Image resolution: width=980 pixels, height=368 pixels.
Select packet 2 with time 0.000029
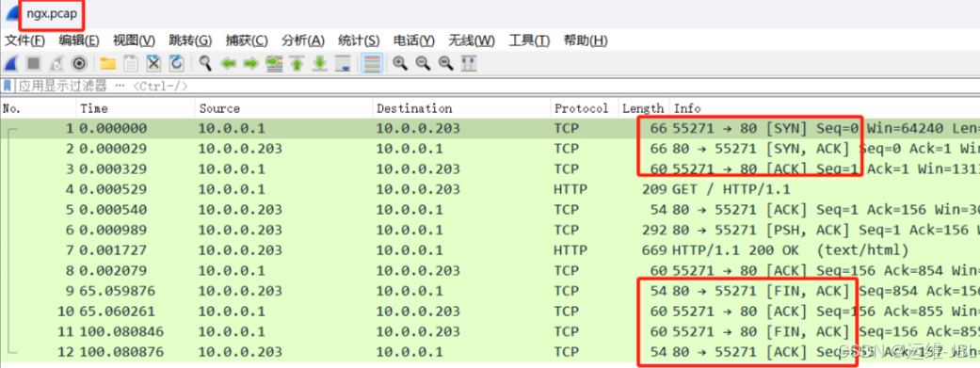[490, 149]
